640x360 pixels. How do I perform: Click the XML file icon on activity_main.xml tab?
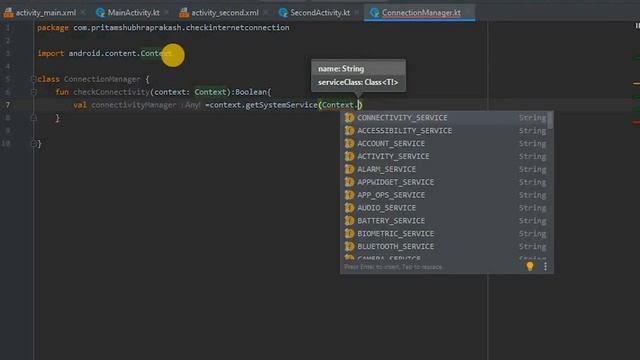(x=9, y=13)
